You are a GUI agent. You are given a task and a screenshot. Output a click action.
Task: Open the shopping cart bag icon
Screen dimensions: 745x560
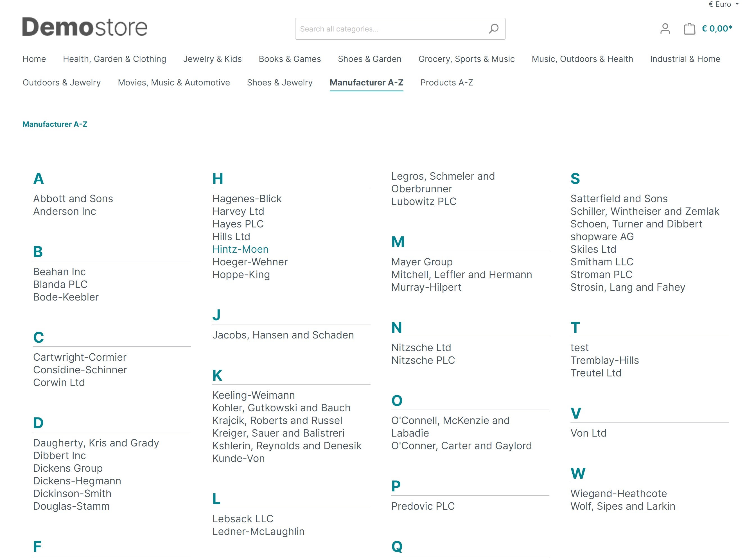tap(689, 29)
